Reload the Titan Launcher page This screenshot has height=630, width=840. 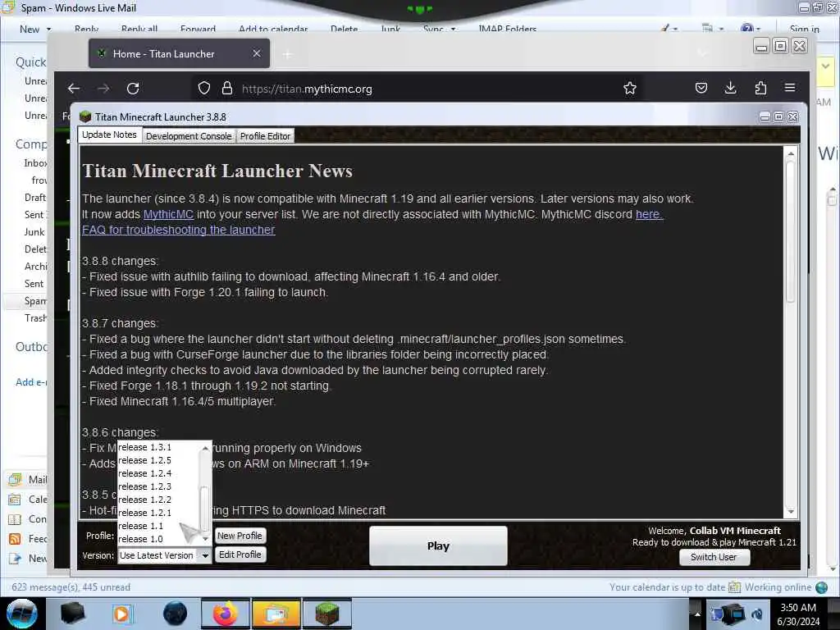[x=133, y=89]
